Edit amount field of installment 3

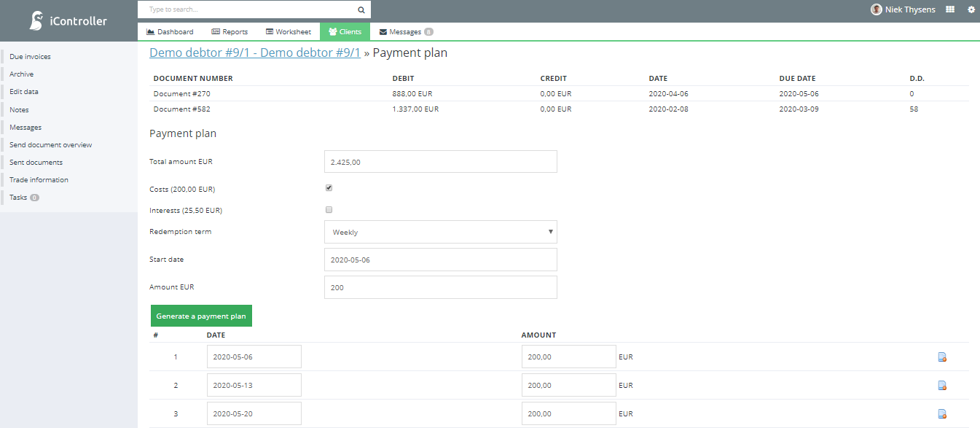568,413
